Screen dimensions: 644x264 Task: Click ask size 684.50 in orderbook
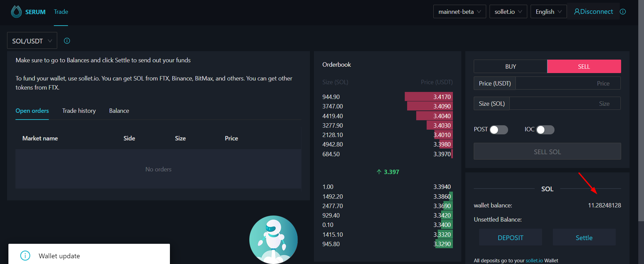coord(331,154)
